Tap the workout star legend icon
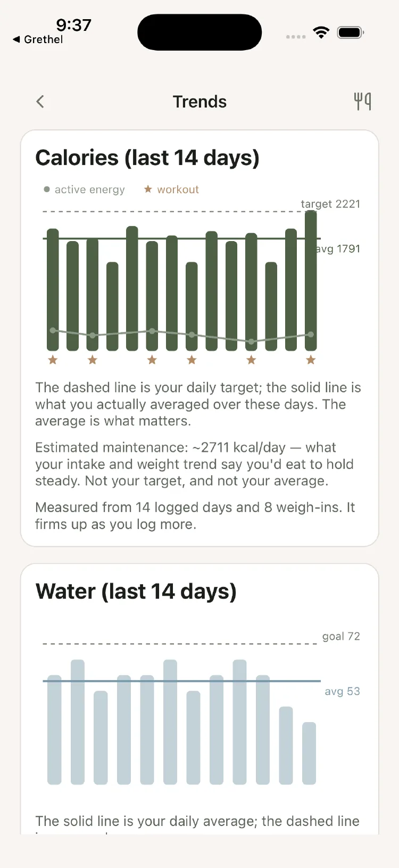This screenshot has width=399, height=868. [148, 189]
